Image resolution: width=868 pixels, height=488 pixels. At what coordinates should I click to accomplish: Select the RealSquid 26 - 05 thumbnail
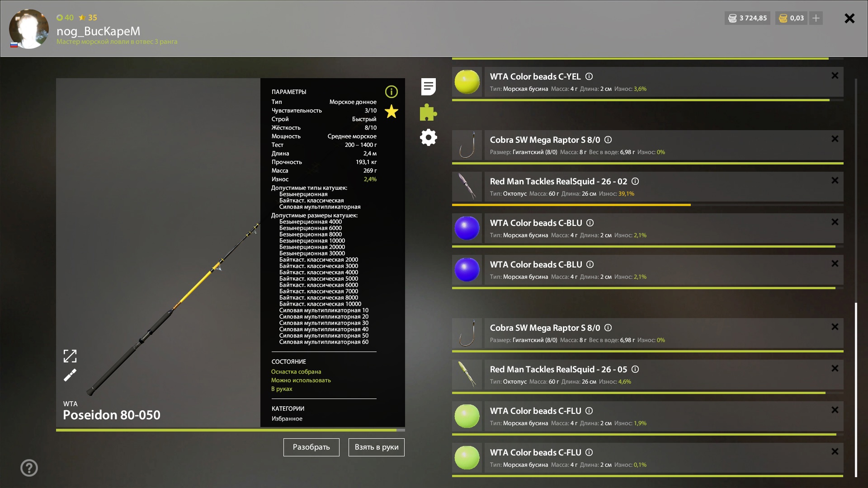pyautogui.click(x=467, y=375)
